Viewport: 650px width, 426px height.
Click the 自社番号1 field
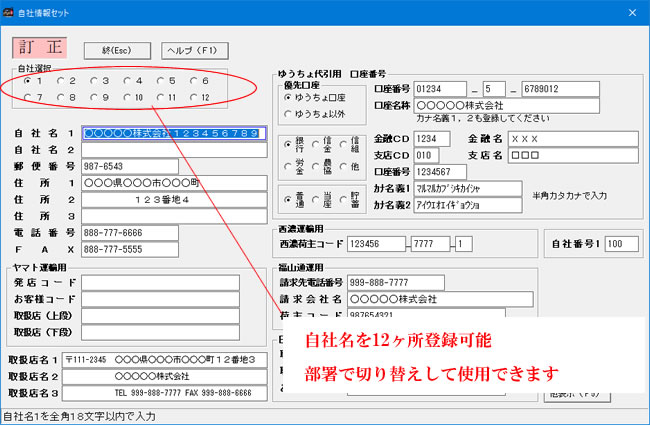click(x=623, y=244)
